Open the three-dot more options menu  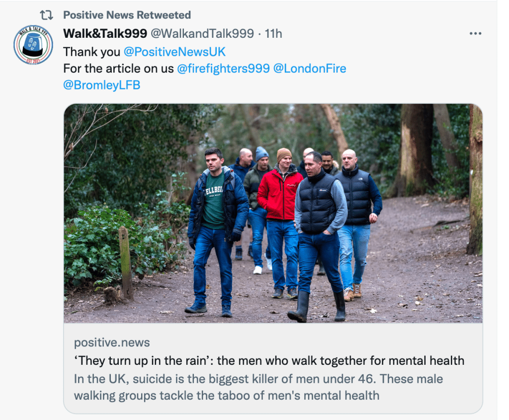[475, 33]
